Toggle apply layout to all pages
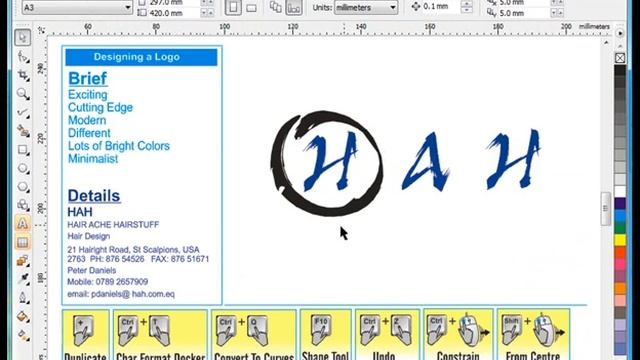Image resolution: width=640 pixels, height=360 pixels. coord(276,7)
